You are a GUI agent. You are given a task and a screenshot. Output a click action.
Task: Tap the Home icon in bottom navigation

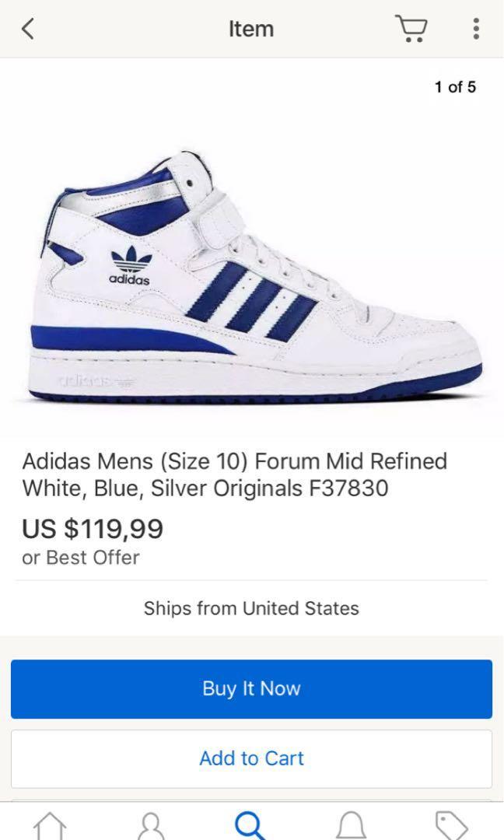[51, 825]
